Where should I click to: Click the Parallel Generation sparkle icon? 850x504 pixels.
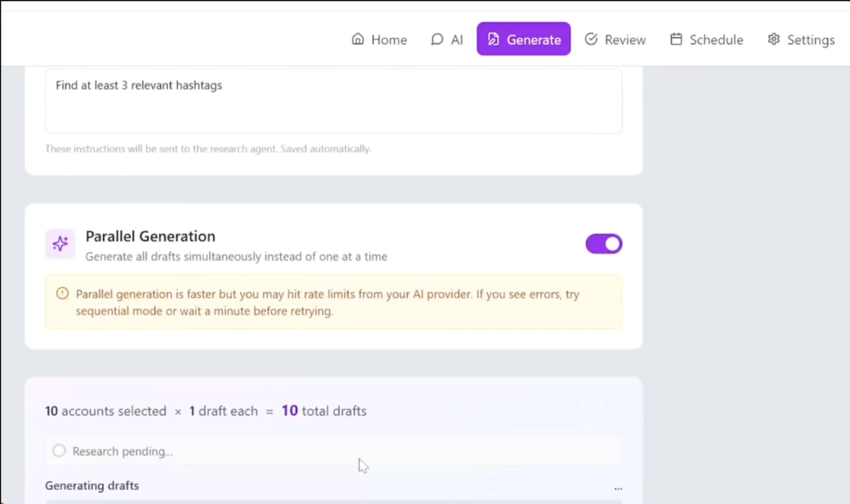tap(60, 244)
